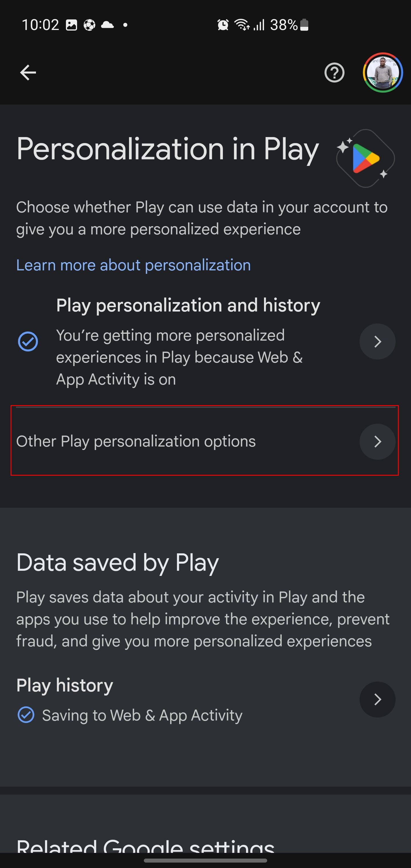411x868 pixels.
Task: Tap the Play personalization and history heading
Action: [x=188, y=306]
